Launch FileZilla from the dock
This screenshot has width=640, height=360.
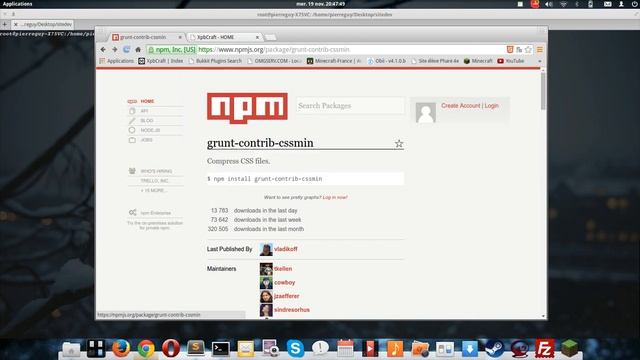(x=544, y=349)
